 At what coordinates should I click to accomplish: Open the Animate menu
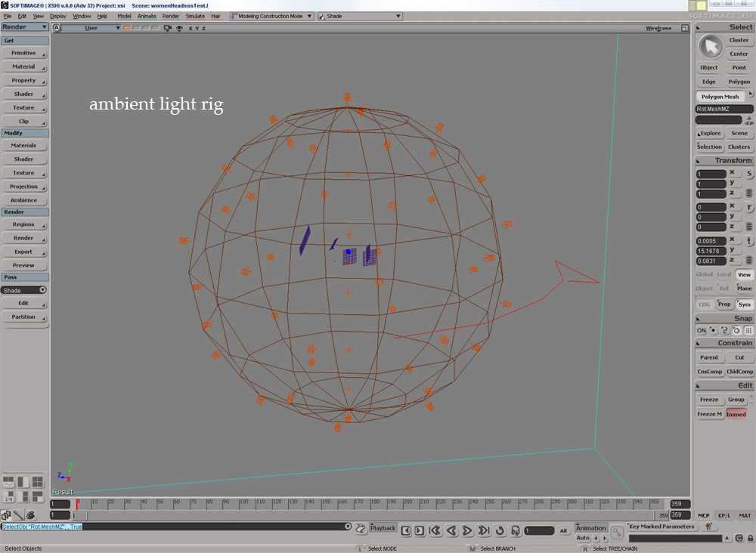point(147,16)
